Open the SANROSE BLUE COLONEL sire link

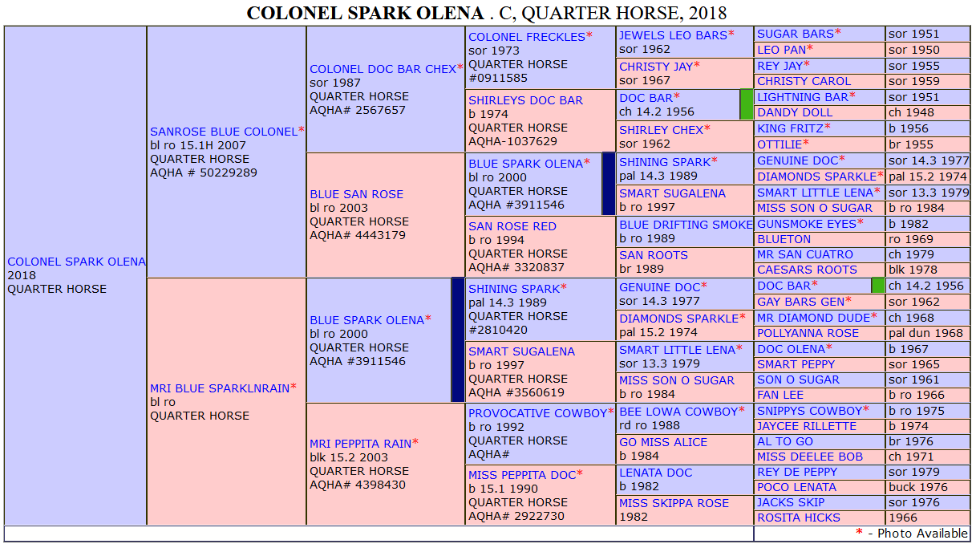tap(223, 132)
